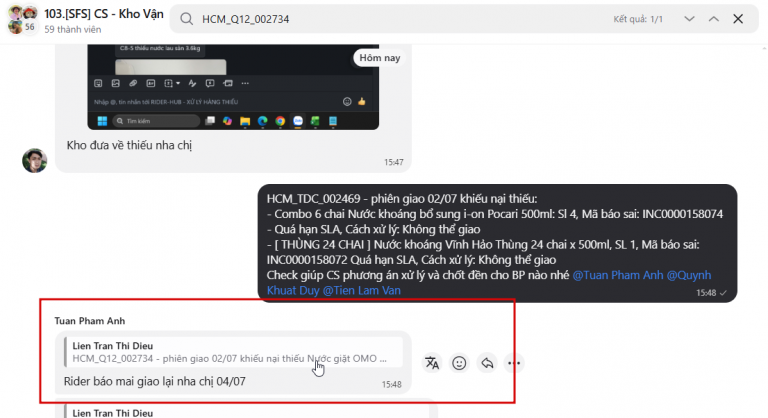Open the 59 thành viên member list

72,29
